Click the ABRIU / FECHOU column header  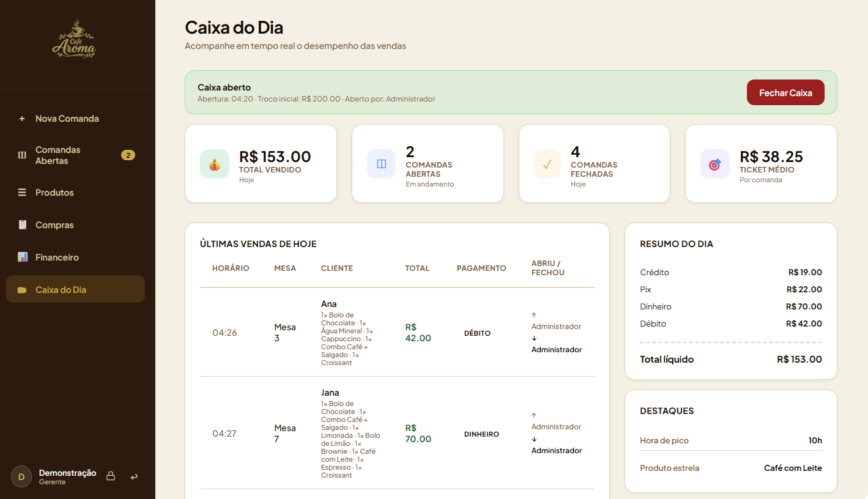coord(548,268)
